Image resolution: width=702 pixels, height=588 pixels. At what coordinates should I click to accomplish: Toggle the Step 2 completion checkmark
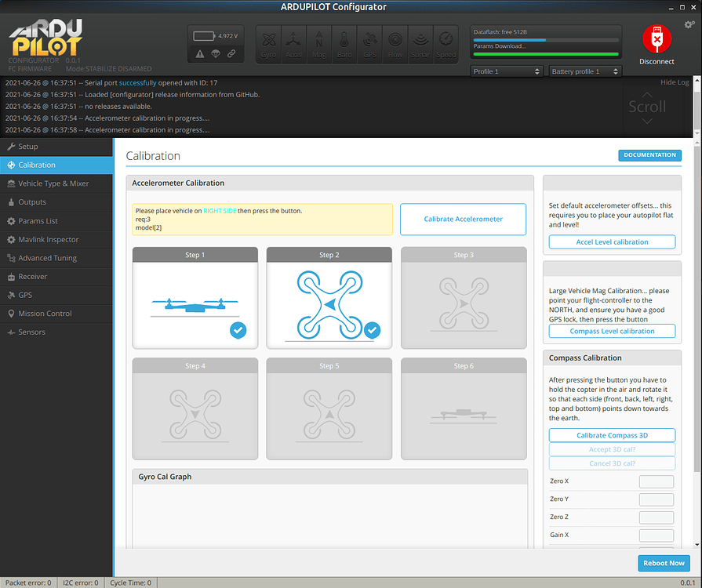click(x=372, y=330)
